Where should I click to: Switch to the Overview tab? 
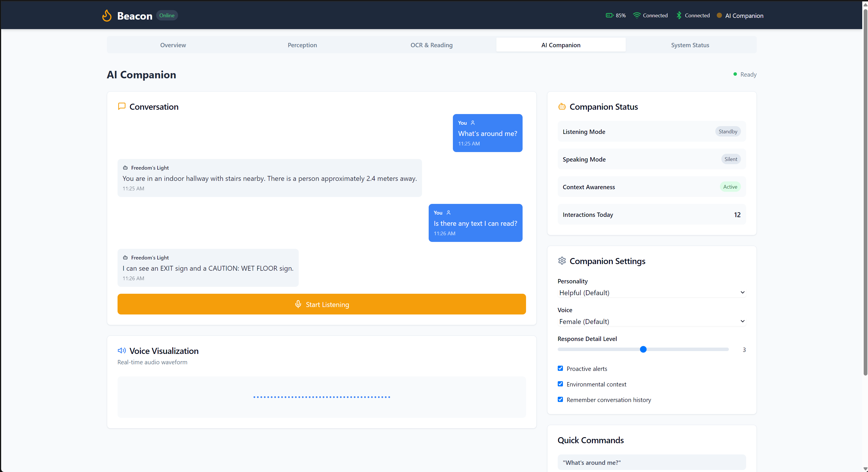(173, 45)
